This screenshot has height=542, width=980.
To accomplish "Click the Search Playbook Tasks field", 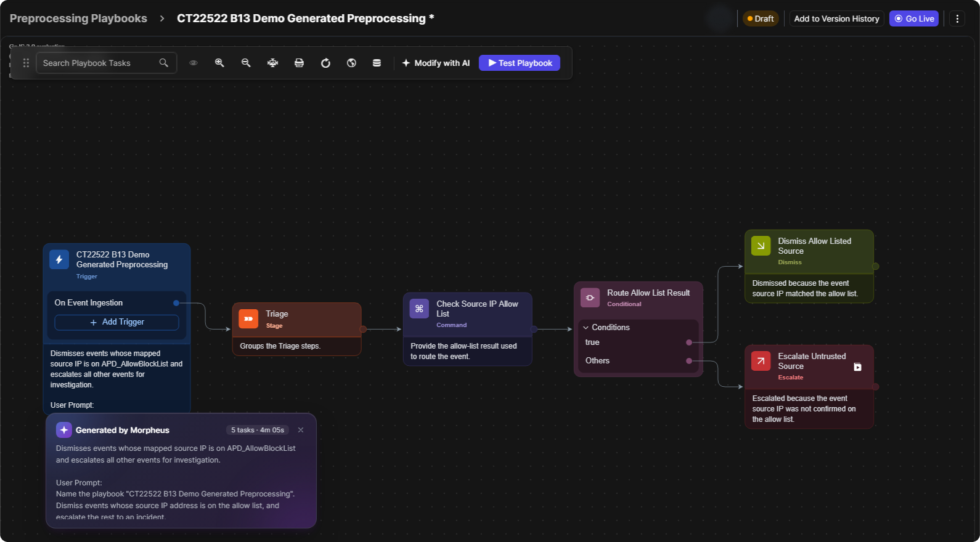I will pos(107,63).
